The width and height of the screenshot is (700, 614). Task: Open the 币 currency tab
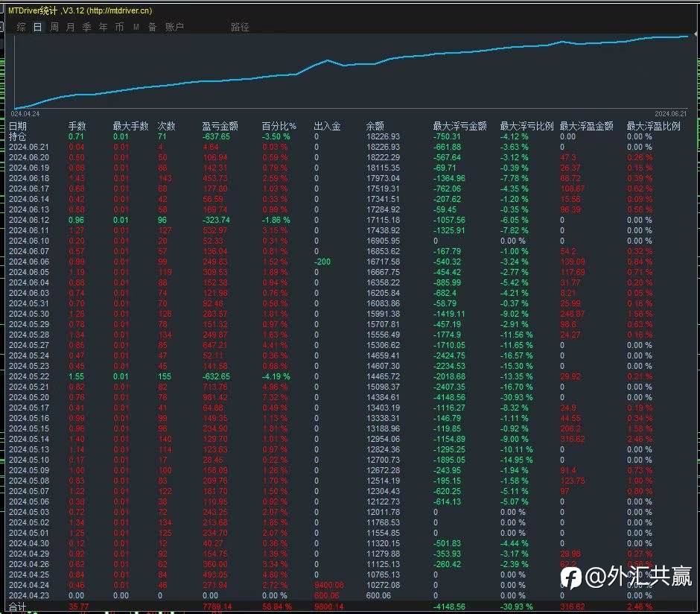click(119, 28)
